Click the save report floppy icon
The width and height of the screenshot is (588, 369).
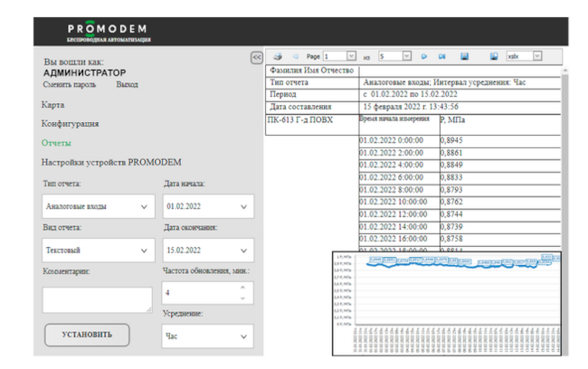[x=464, y=57]
